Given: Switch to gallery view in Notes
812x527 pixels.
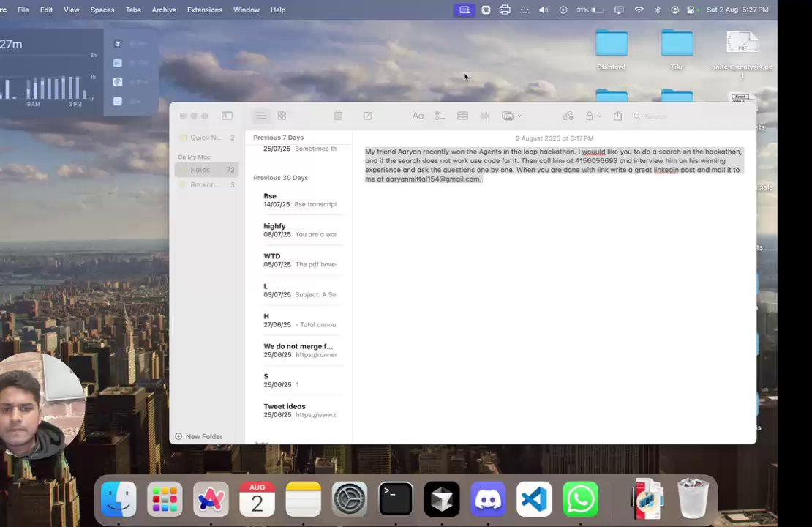Looking at the screenshot, I should (282, 116).
